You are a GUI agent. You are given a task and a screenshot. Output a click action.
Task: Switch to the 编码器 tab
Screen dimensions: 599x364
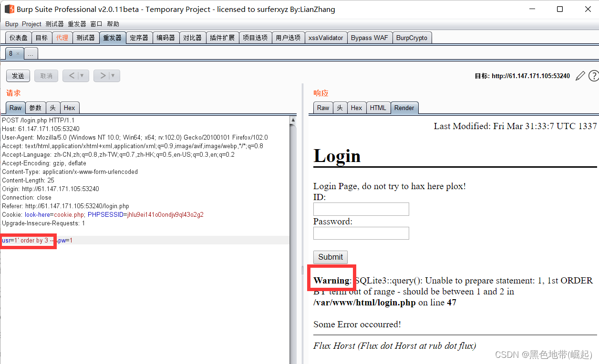pos(166,38)
